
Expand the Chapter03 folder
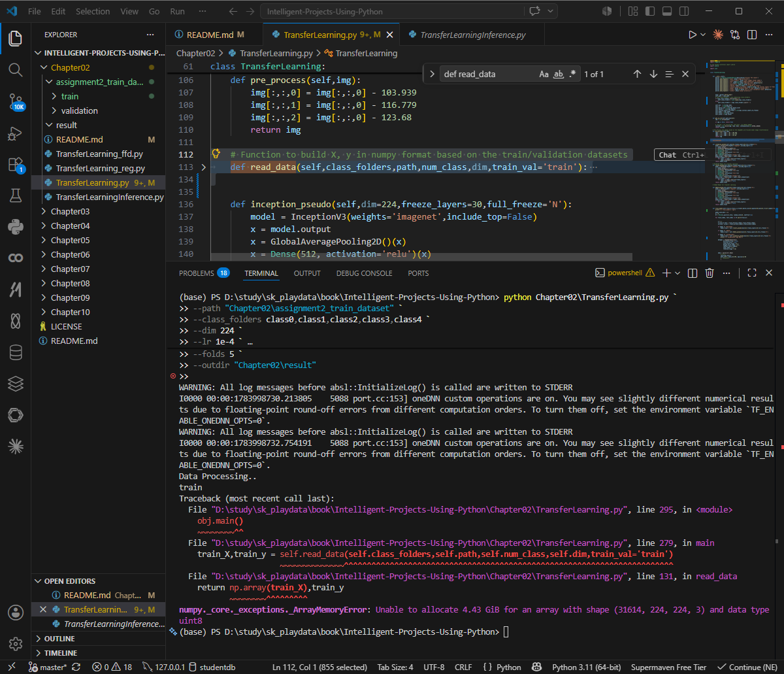[98, 211]
